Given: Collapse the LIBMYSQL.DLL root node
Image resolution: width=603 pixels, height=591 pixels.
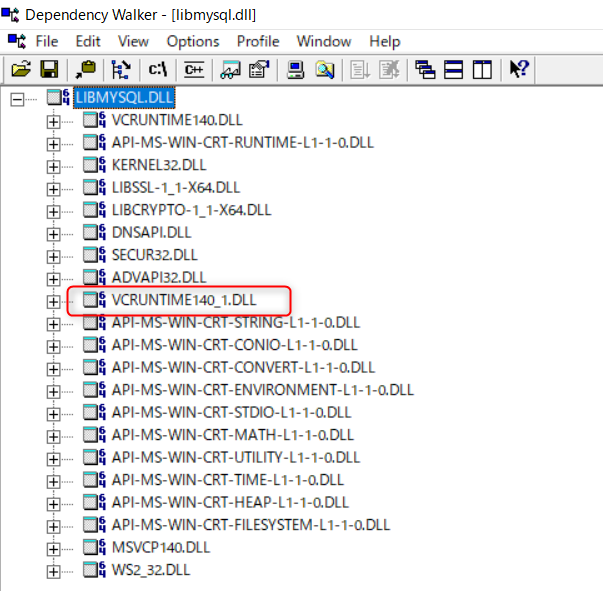Looking at the screenshot, I should pyautogui.click(x=17, y=100).
